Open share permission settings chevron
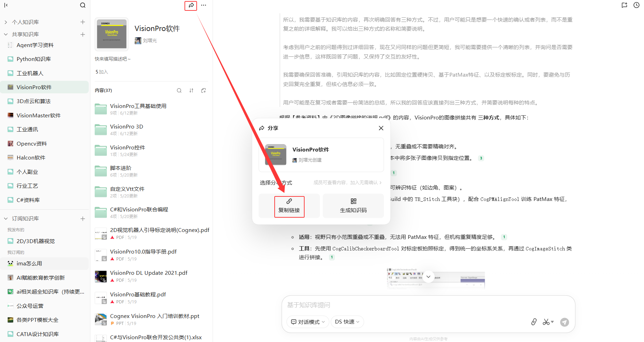 click(x=380, y=182)
